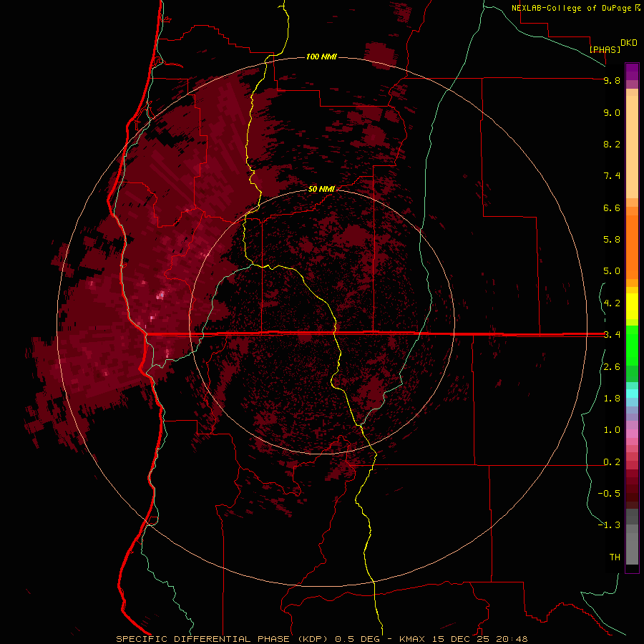Click the 1.0 value on the color scale
The width and height of the screenshot is (644, 644).
coord(612,430)
